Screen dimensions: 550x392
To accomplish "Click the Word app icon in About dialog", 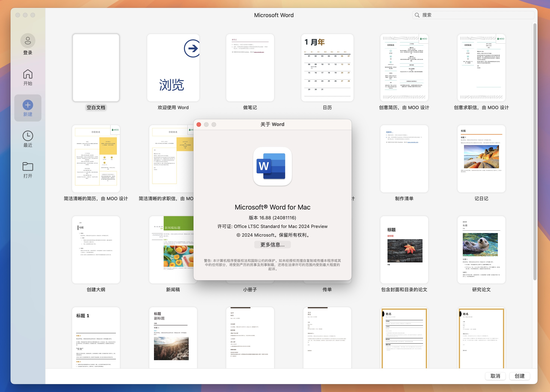I will (x=273, y=166).
